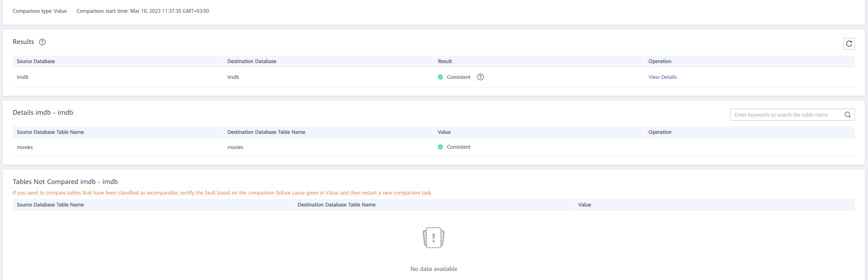The width and height of the screenshot is (868, 280).
Task: Click green check icon in imdb result row
Action: pyautogui.click(x=440, y=77)
